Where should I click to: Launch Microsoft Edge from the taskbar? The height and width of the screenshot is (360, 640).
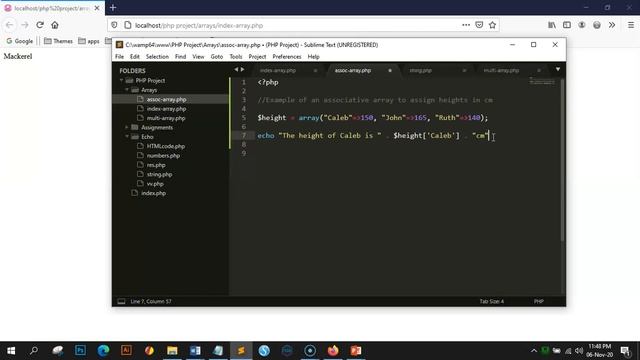103,351
